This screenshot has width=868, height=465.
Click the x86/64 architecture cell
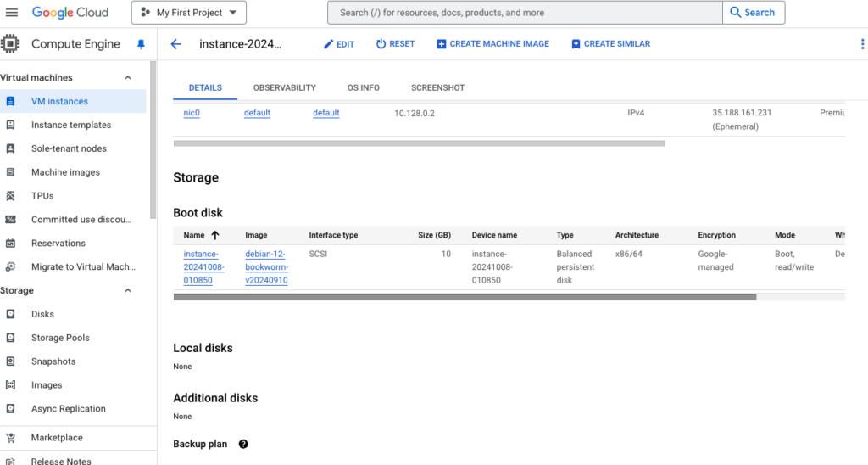click(629, 254)
